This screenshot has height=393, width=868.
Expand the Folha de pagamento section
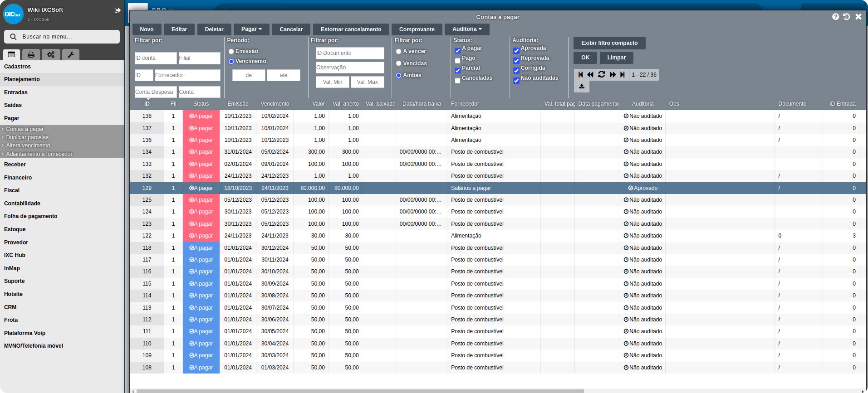click(62, 216)
